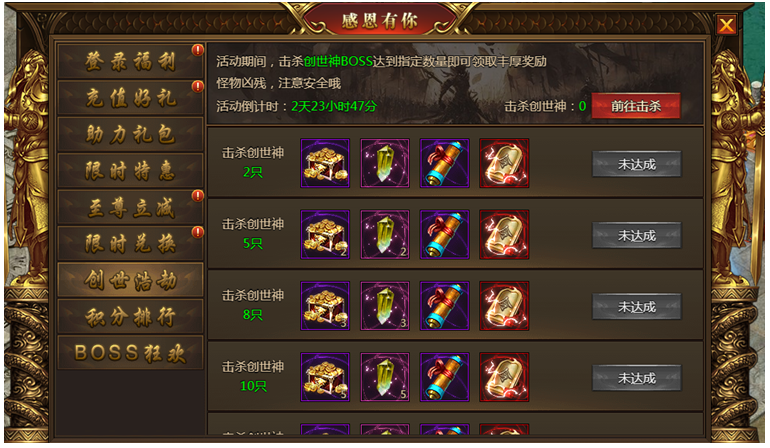Open the 助力礼包 tab
The width and height of the screenshot is (770, 448).
[x=130, y=134]
